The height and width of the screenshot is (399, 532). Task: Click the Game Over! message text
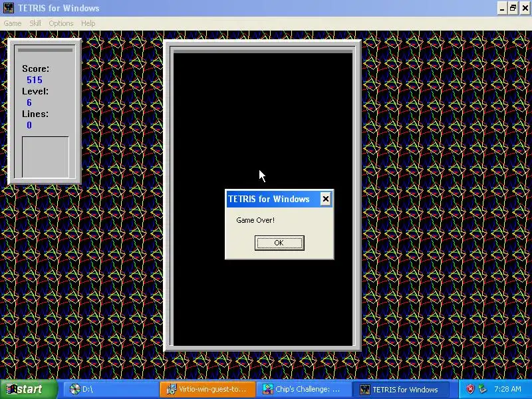(x=255, y=220)
